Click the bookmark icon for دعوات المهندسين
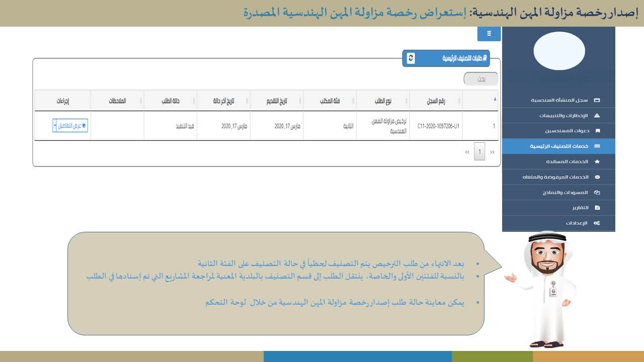This screenshot has width=644, height=362. coord(597,131)
